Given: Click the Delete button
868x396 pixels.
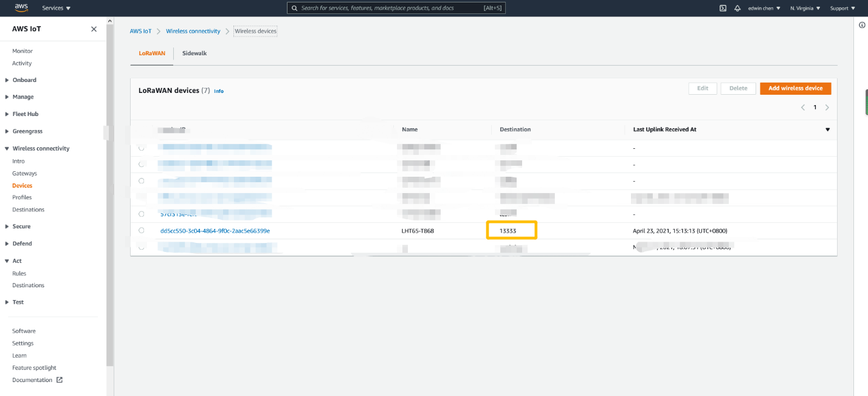Looking at the screenshot, I should 738,88.
